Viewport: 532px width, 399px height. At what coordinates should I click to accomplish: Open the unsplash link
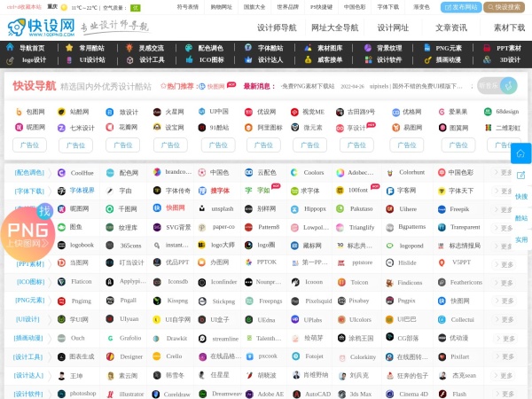coord(223,209)
